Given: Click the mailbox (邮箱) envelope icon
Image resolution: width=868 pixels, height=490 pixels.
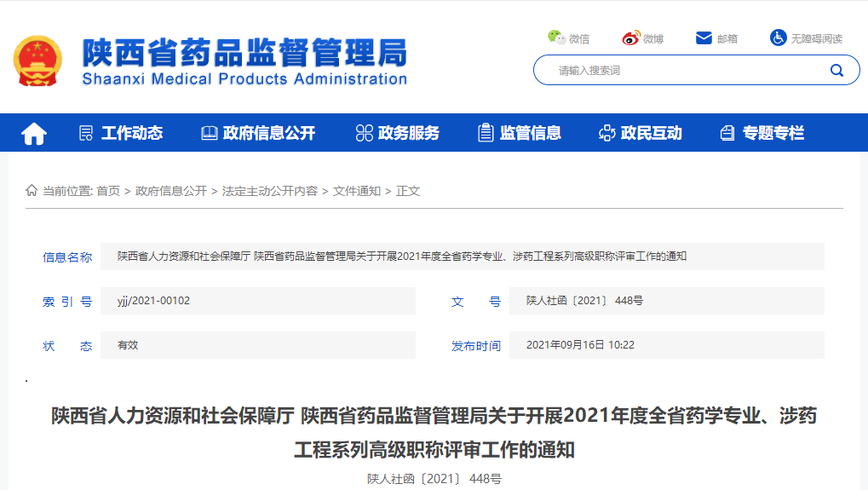Looking at the screenshot, I should (x=704, y=37).
